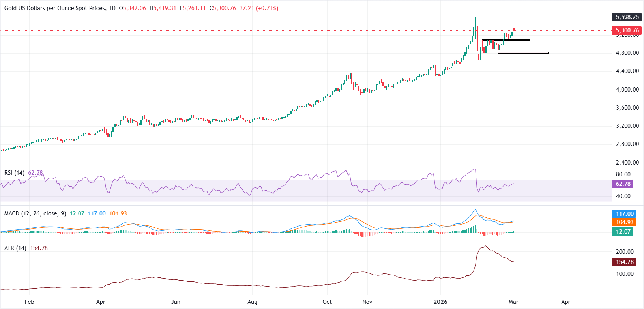Click the 37.21 (+0.71%) change value
Screen dimensions: 644x309
[258, 8]
